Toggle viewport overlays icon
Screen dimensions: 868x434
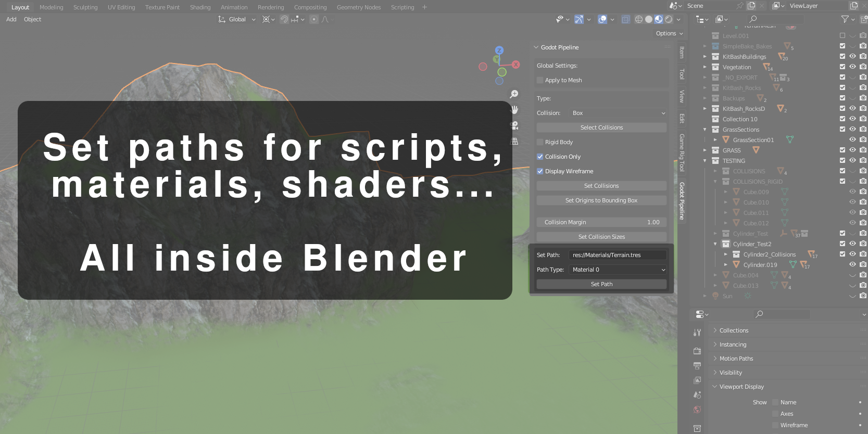[x=602, y=19]
